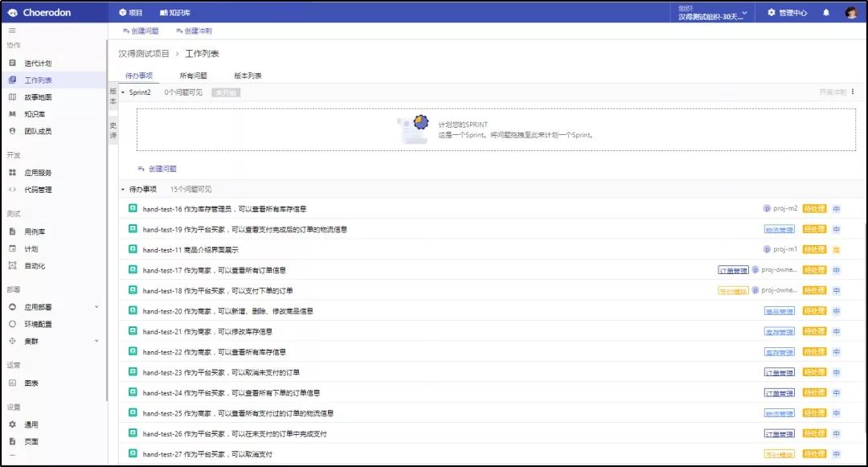Open 用例库 in the test section
Screen dimensions: 868x467
(x=34, y=231)
